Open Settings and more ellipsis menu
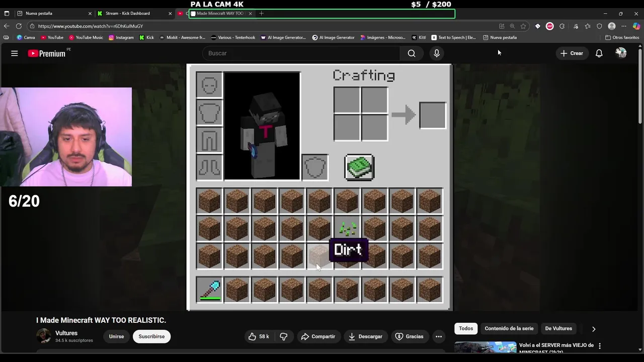 [624, 26]
